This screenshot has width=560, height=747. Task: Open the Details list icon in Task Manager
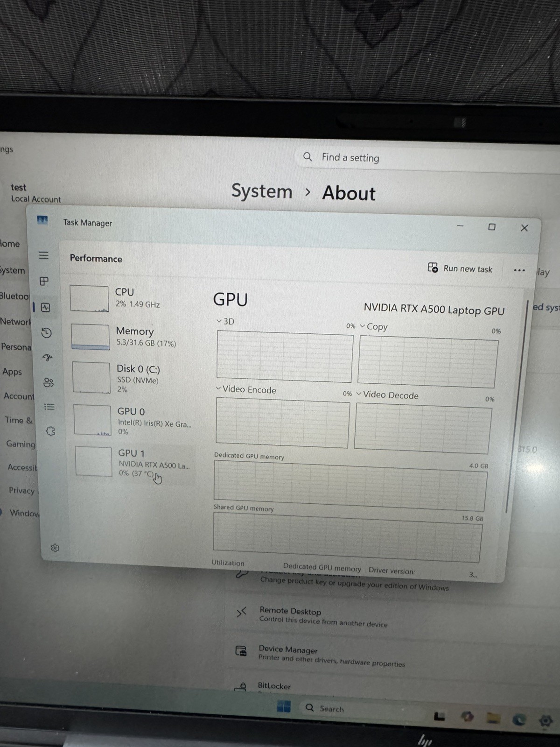[x=49, y=407]
